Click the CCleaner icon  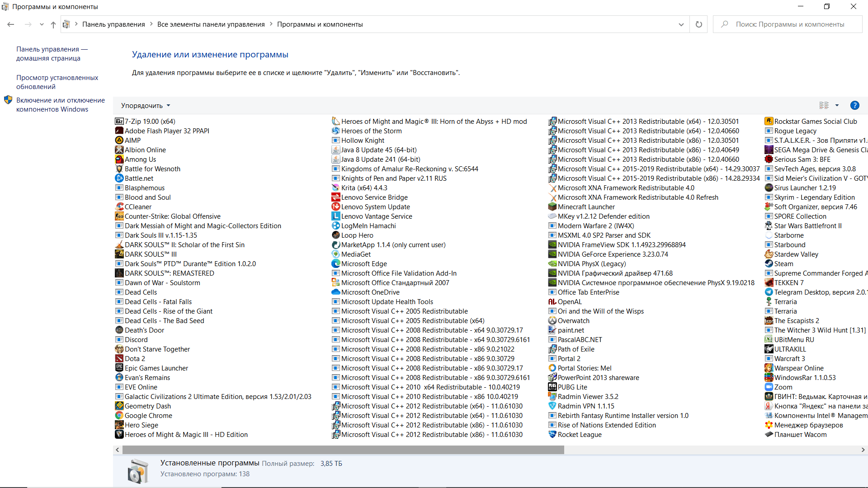point(119,206)
